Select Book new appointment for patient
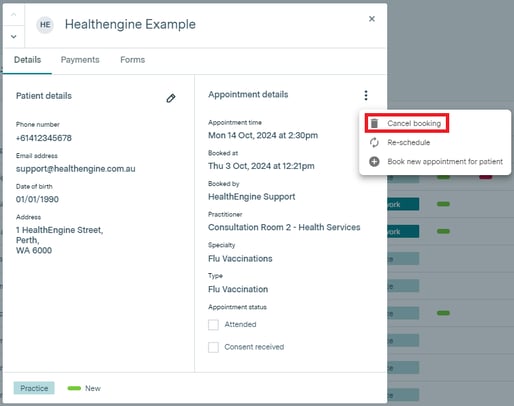 click(435, 162)
